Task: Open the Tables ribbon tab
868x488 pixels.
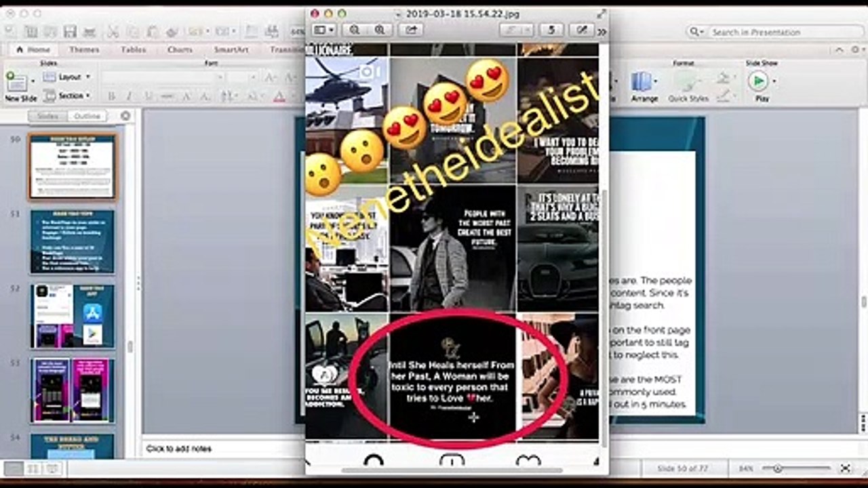Action: point(133,49)
